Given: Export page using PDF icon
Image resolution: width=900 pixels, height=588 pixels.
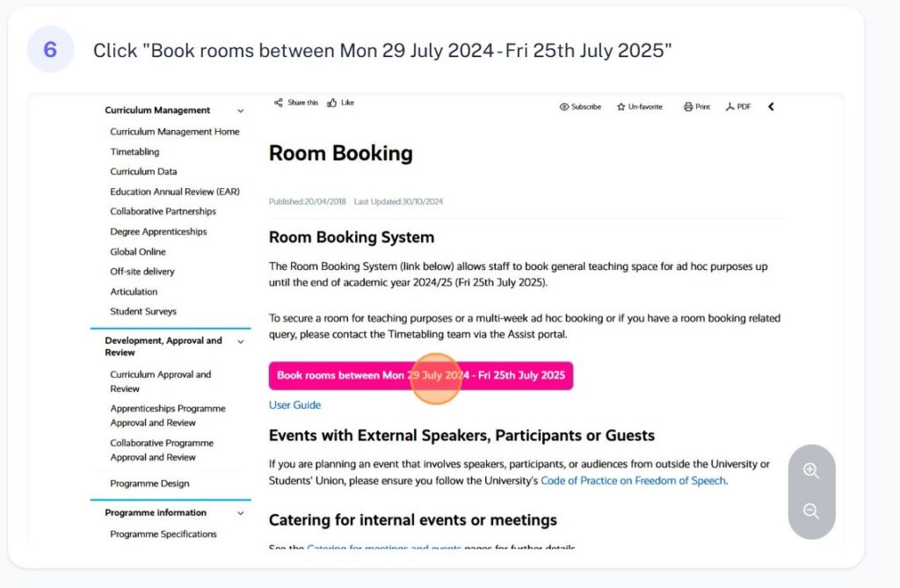Looking at the screenshot, I should (729, 107).
